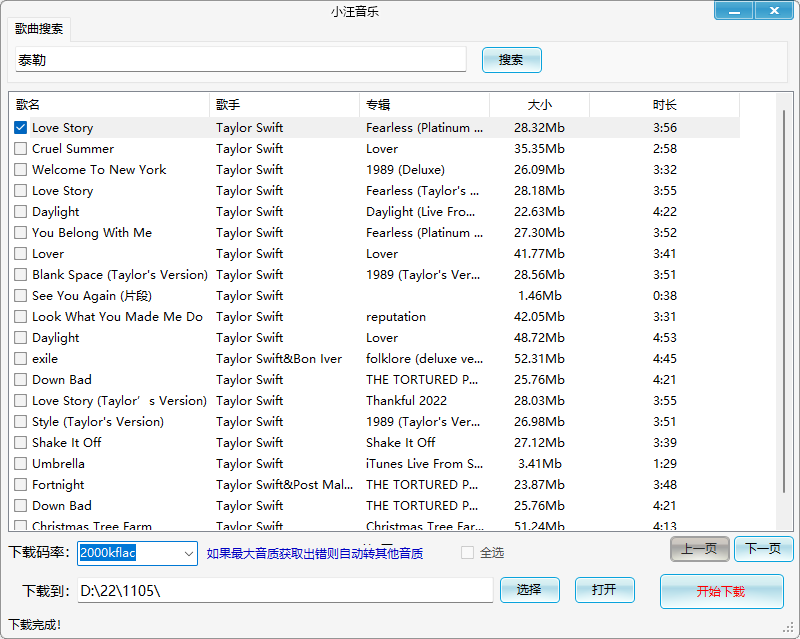Click the Love Story (Taylor's Version) title

click(119, 401)
